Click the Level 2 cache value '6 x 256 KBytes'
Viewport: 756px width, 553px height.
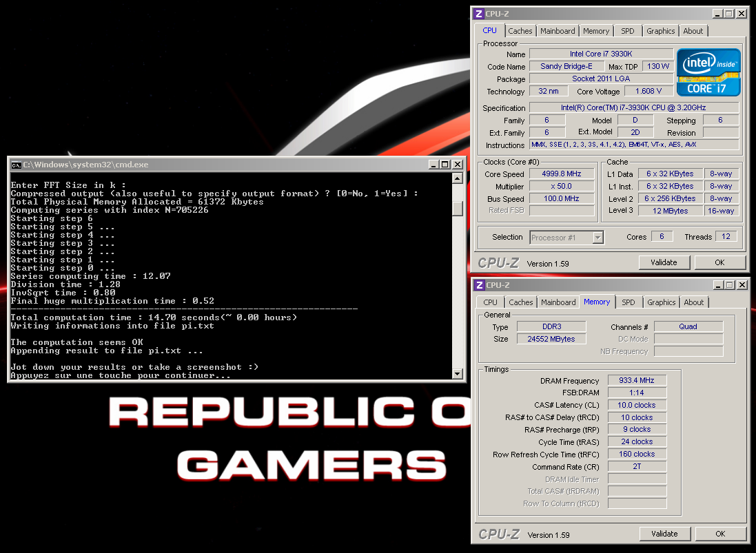click(x=670, y=198)
